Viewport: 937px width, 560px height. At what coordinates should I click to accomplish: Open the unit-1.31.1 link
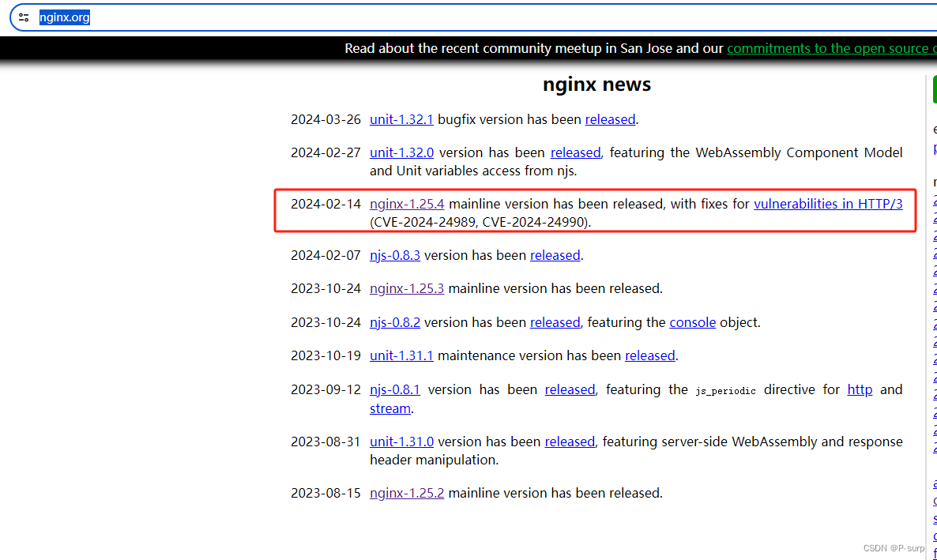point(401,355)
